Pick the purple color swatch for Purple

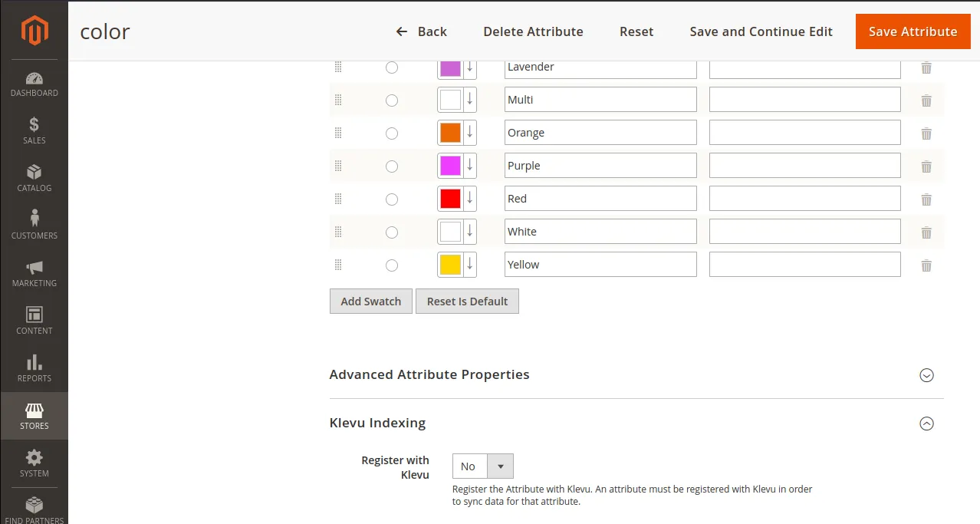pyautogui.click(x=450, y=166)
